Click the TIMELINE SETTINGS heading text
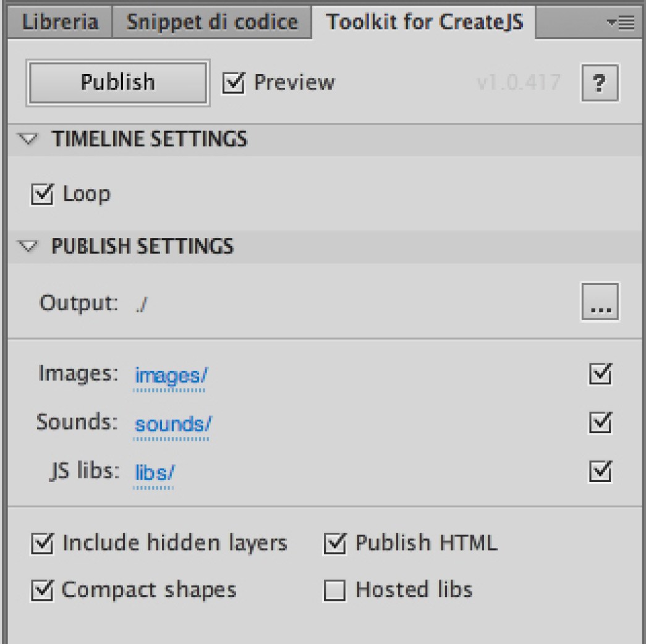The height and width of the screenshot is (644, 646). tap(149, 139)
